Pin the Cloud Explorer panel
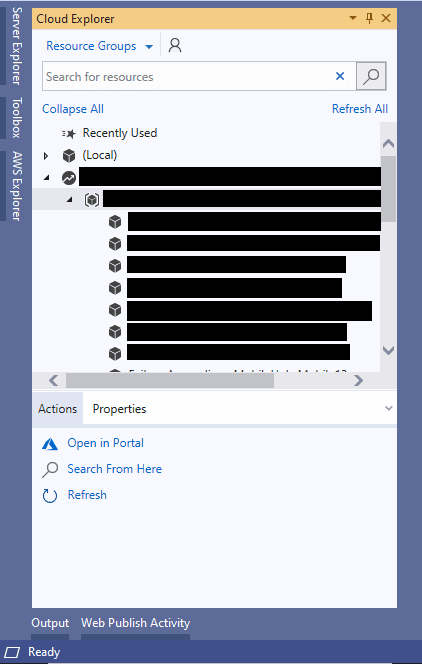Viewport: 422px width, 664px height. point(370,18)
